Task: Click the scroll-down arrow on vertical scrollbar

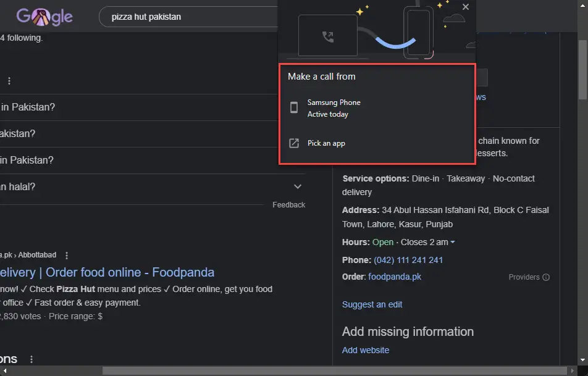Action: point(582,360)
